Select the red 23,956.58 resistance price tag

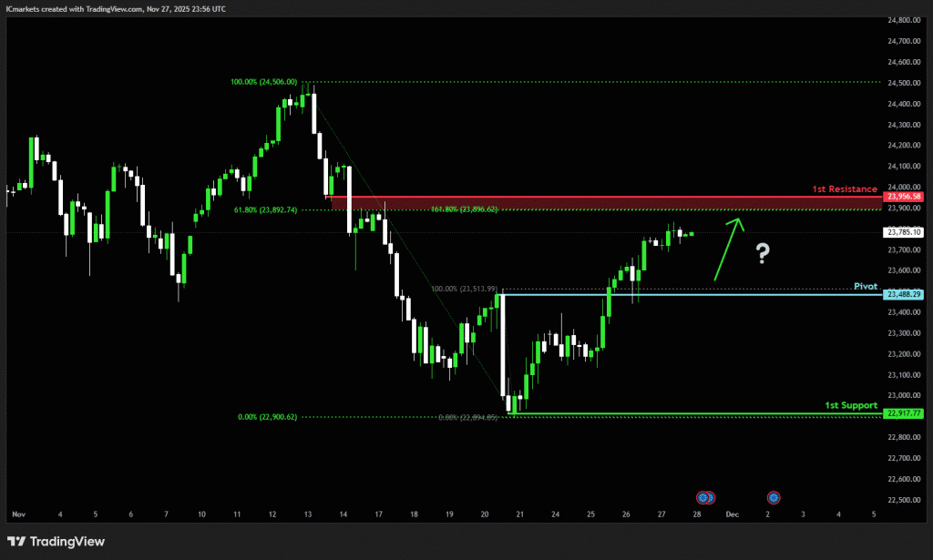(x=904, y=196)
